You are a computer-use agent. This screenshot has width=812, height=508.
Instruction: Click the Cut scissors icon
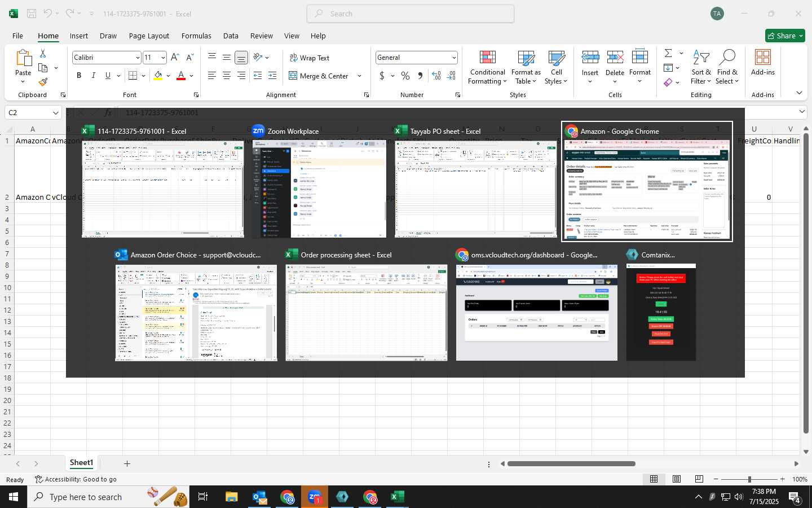(43, 53)
